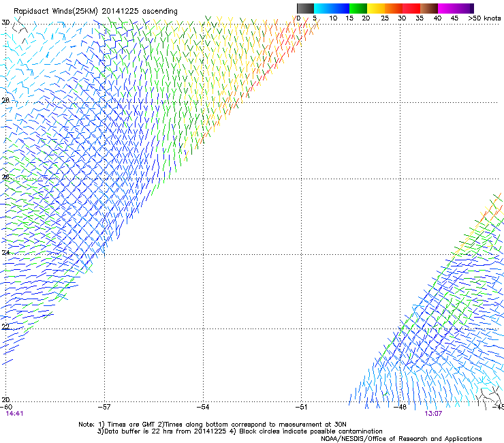This screenshot has width=504, height=443.
Task: Click the green 15-20 knots color band
Action: pyautogui.click(x=358, y=8)
